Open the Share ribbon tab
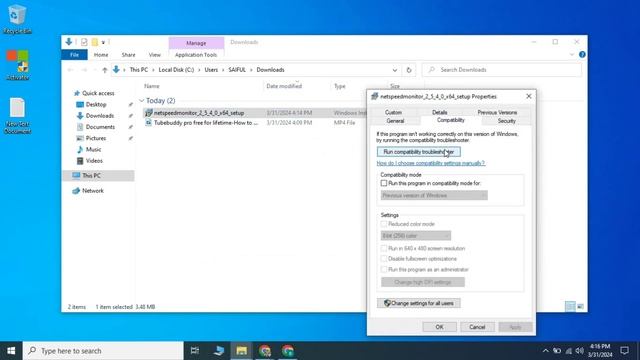Image resolution: width=640 pixels, height=360 pixels. [128, 55]
